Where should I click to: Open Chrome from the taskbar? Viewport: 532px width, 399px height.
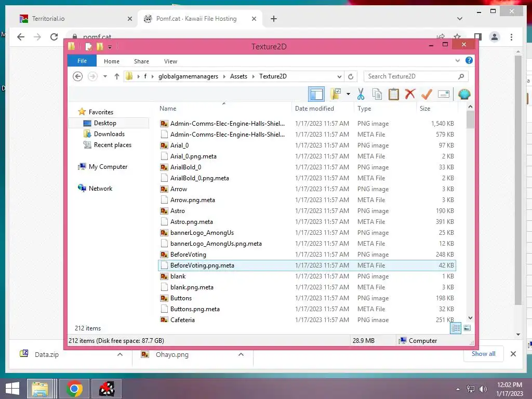coord(74,389)
